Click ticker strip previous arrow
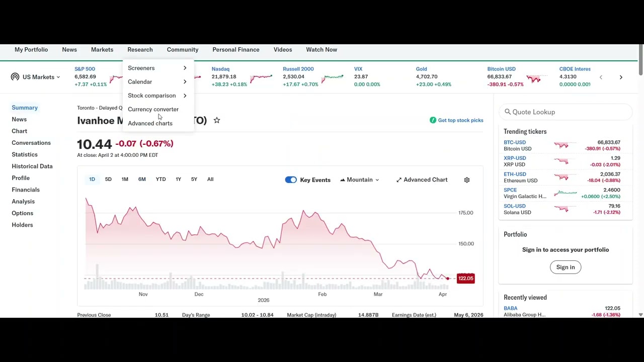 tap(601, 77)
